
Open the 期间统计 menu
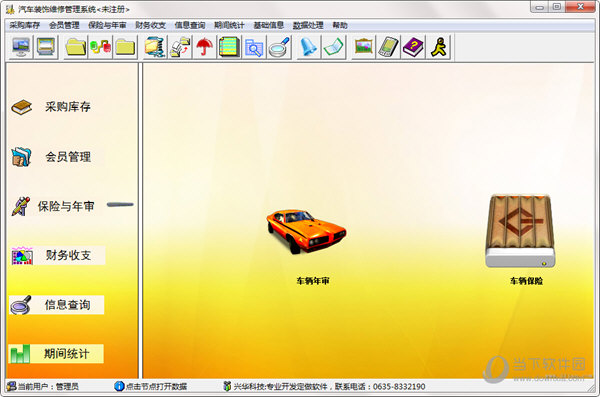coord(229,25)
